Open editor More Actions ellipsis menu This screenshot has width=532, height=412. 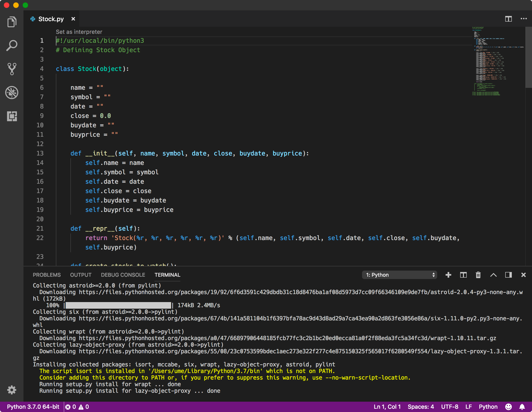tap(524, 19)
